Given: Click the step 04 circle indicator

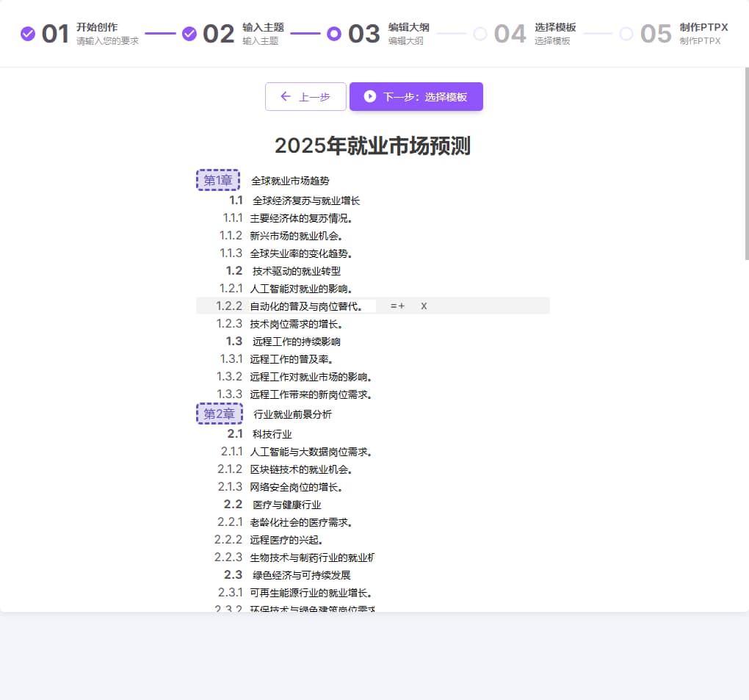Looking at the screenshot, I should pyautogui.click(x=480, y=34).
